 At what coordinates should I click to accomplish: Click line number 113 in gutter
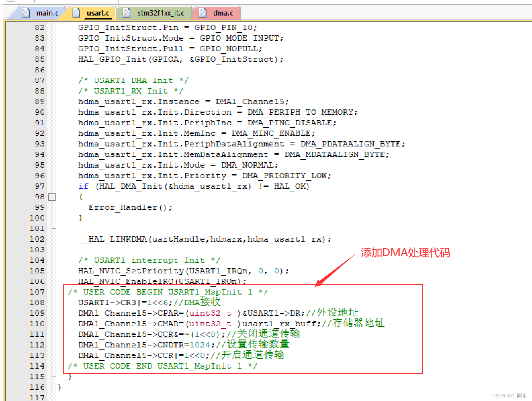tap(37, 355)
